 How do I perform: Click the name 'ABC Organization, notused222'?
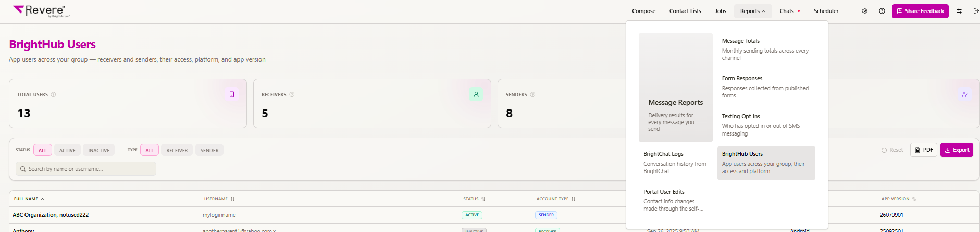(51, 215)
